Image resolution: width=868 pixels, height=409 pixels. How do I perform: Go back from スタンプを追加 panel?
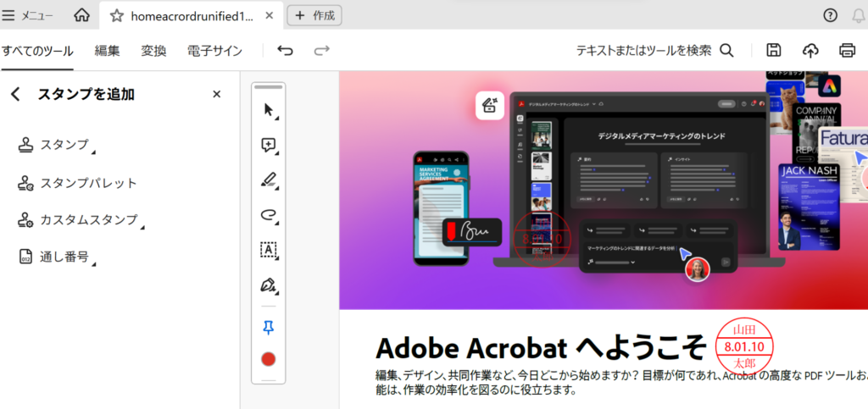(x=15, y=95)
